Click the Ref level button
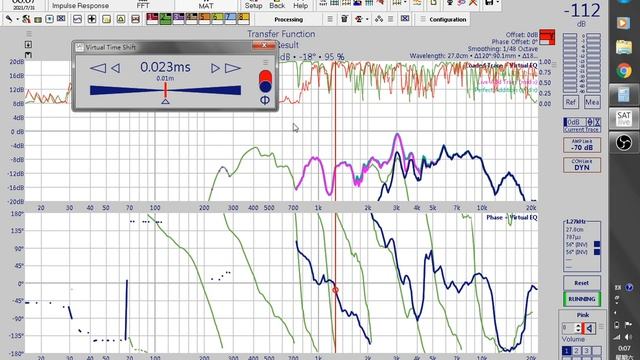Image resolution: width=640 pixels, height=360 pixels. click(x=570, y=102)
